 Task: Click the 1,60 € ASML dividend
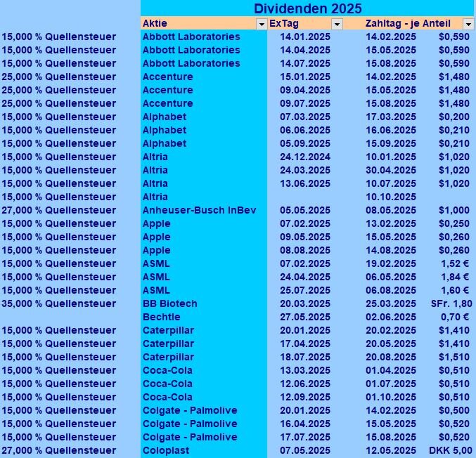tap(455, 290)
